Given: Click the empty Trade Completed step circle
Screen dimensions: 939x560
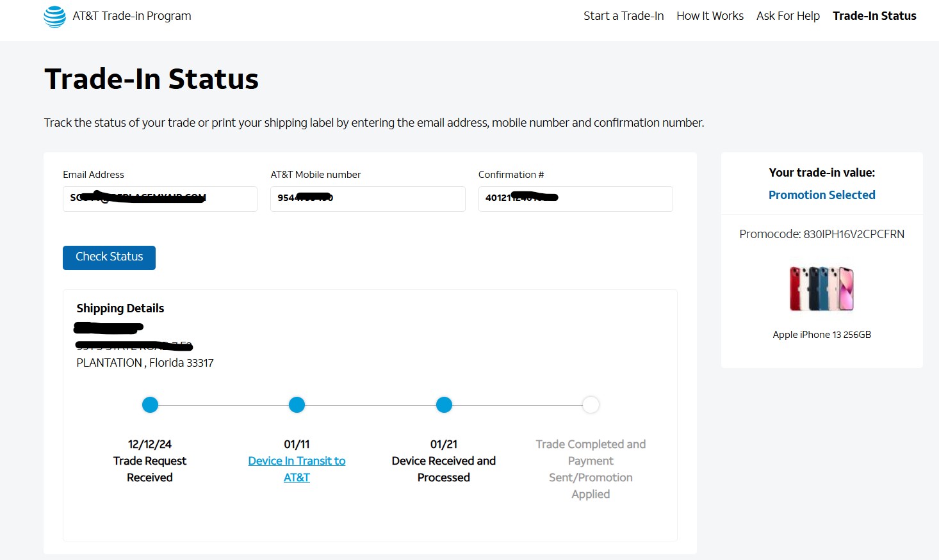Looking at the screenshot, I should coord(591,404).
